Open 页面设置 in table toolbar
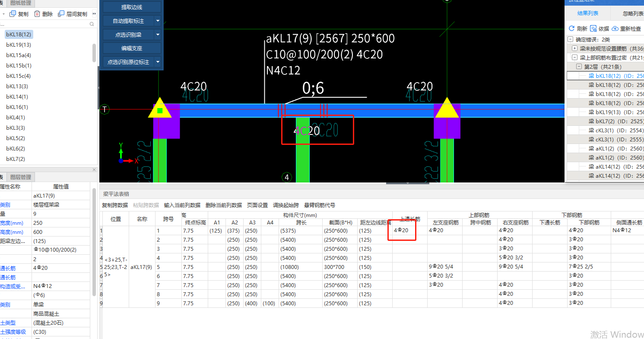Viewport: 644px width, 339px height. [x=257, y=205]
